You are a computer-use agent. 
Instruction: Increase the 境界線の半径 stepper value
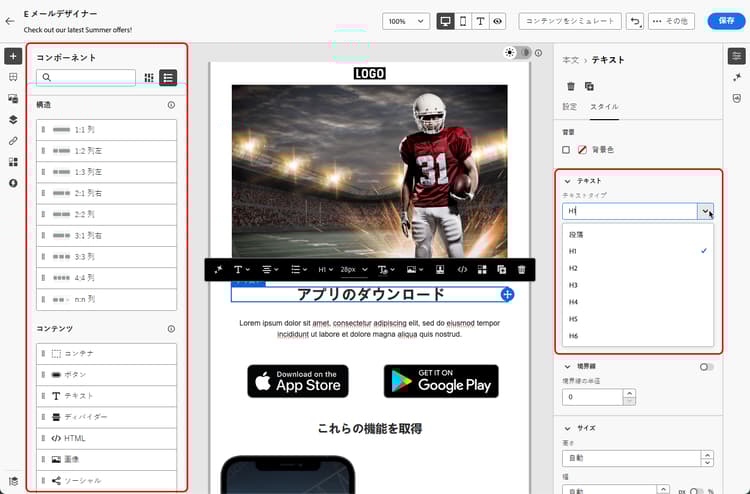(629, 393)
